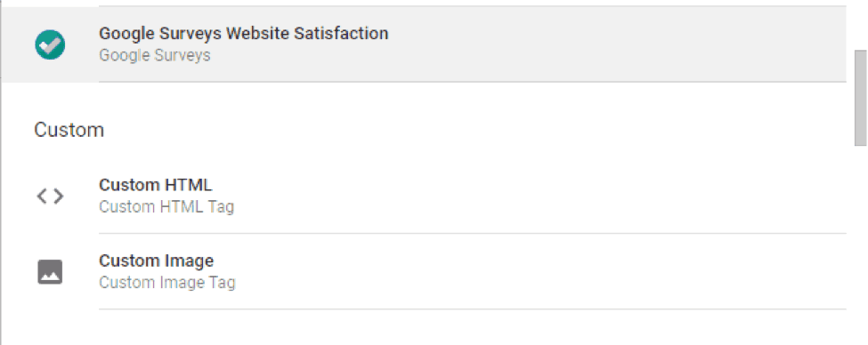Click empty space in the highlighted Google Surveys row
Image resolution: width=868 pixels, height=345 pixels.
point(609,44)
